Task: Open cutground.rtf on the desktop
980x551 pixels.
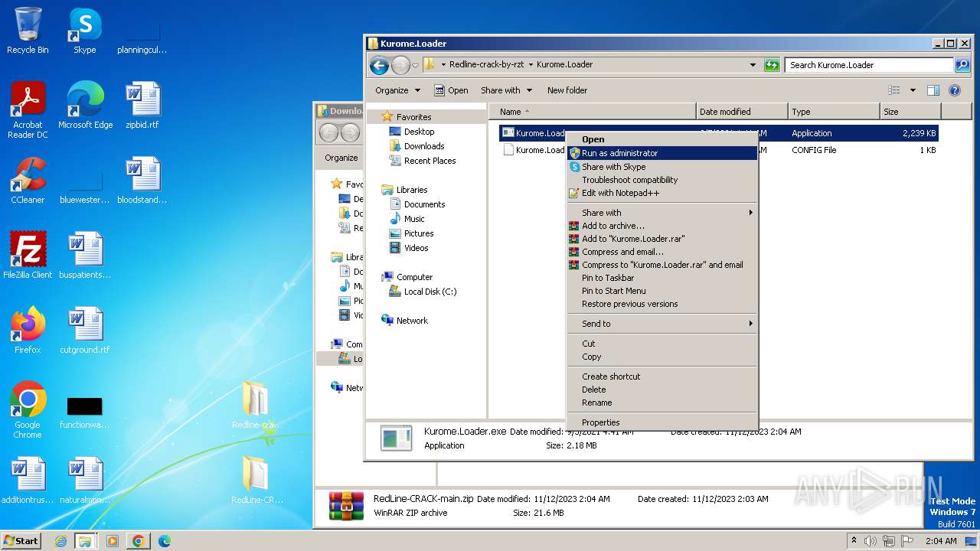Action: 85,331
